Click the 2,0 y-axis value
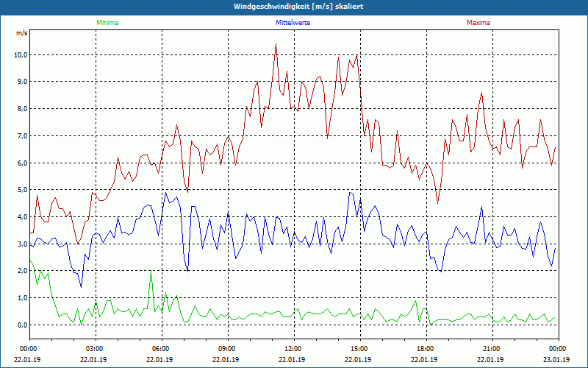 click(x=22, y=271)
